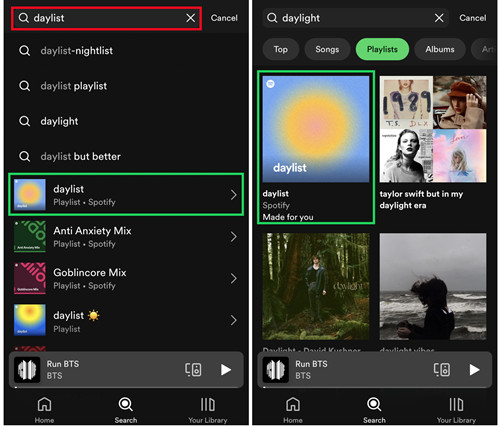The width and height of the screenshot is (500, 428).
Task: Open chevron on daylist sun emoji row
Action: click(x=234, y=320)
